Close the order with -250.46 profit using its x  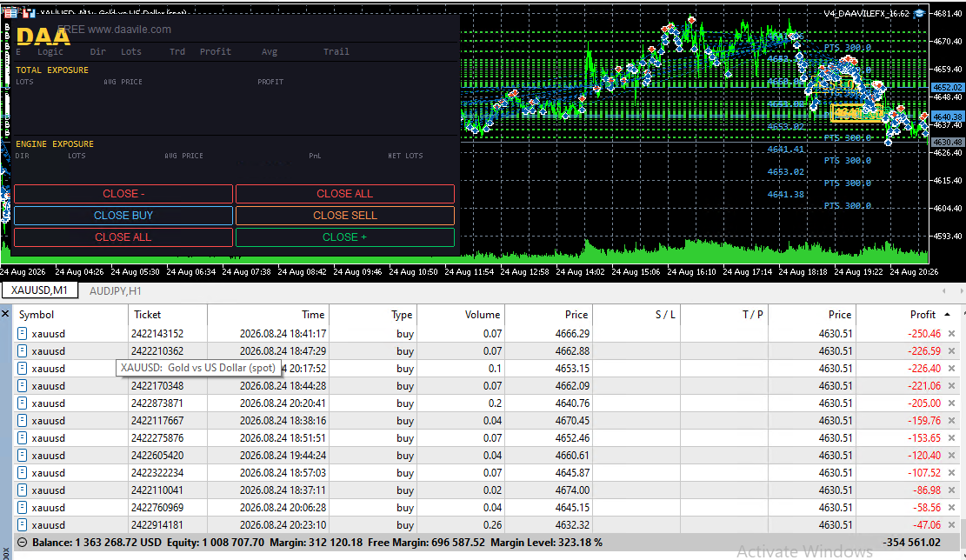[x=952, y=333]
